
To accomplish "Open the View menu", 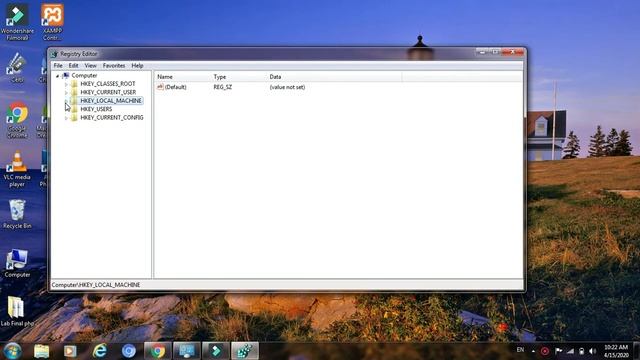I will [90, 65].
